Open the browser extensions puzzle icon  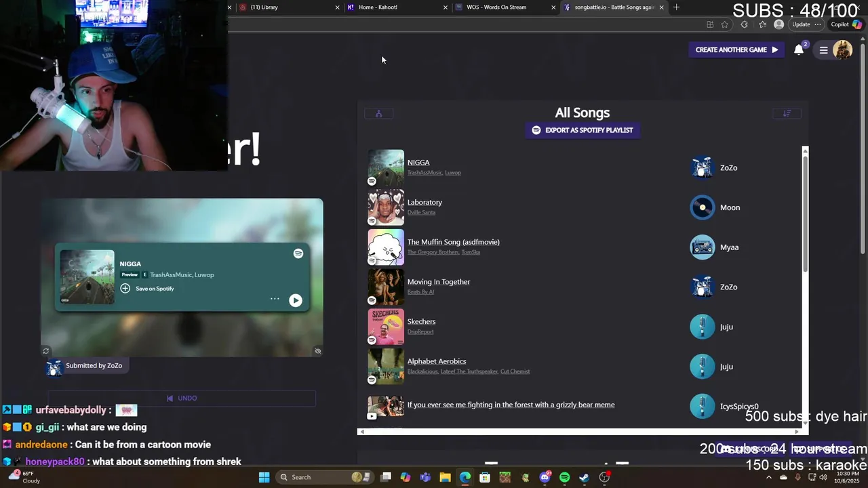pyautogui.click(x=745, y=24)
